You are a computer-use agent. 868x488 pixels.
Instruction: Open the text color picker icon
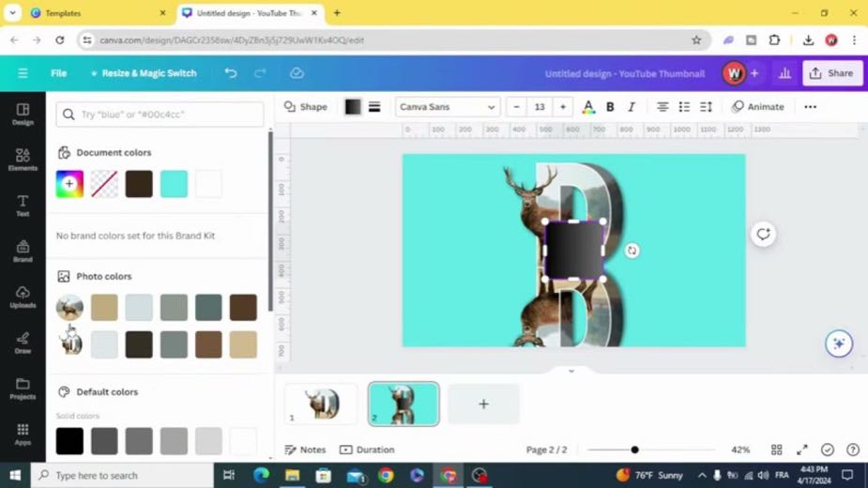[588, 107]
